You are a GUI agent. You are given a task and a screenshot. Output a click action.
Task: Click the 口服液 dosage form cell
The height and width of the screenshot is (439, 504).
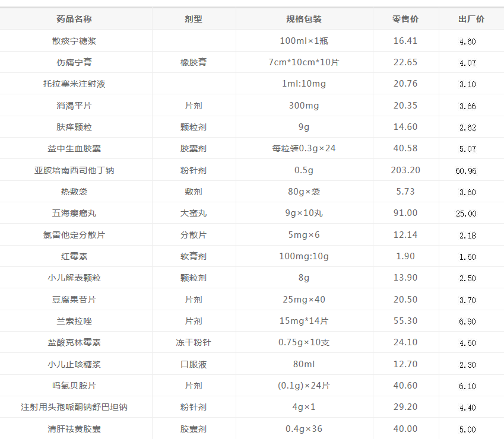tap(194, 364)
